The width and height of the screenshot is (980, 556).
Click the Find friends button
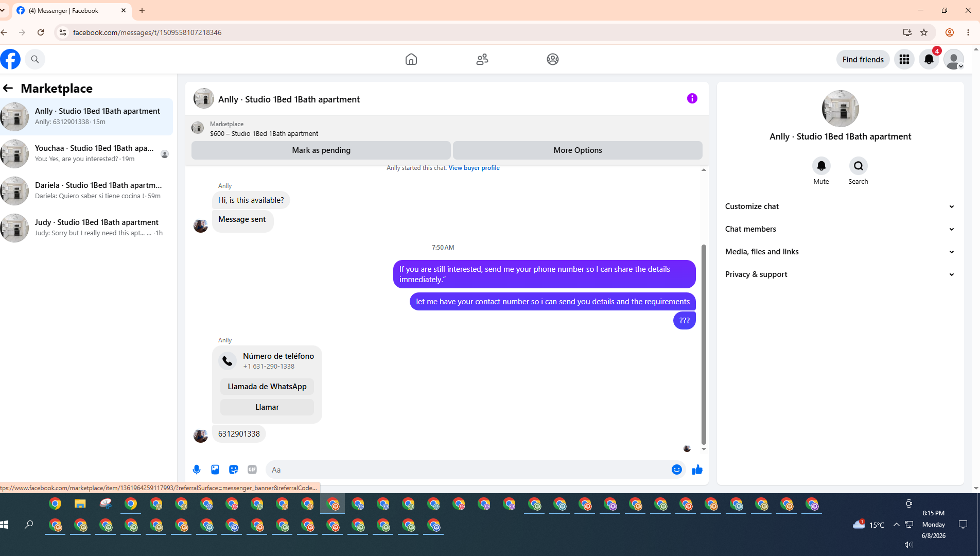[863, 59]
